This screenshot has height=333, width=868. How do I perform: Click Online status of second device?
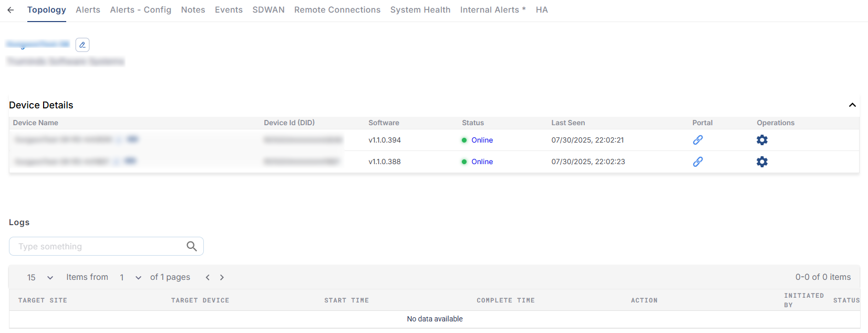(482, 162)
